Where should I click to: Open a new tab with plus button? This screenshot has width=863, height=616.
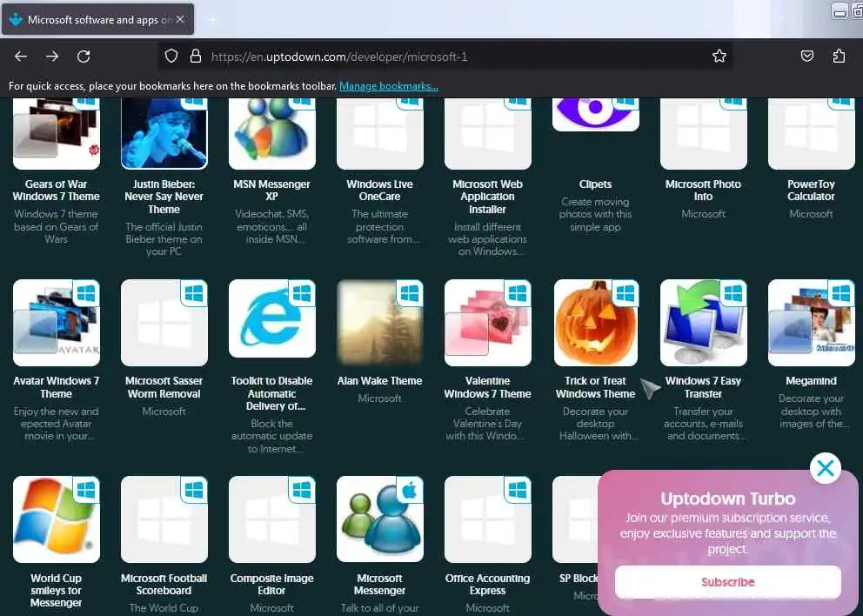tap(213, 20)
